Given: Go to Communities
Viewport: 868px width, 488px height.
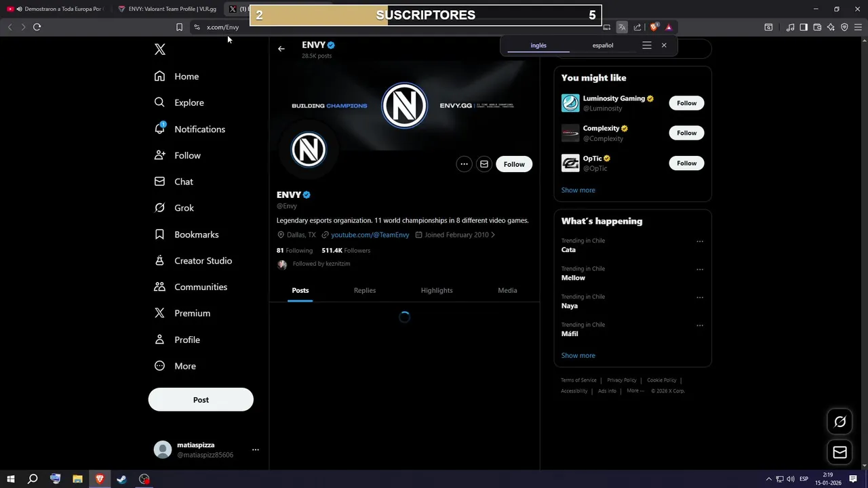Looking at the screenshot, I should 189,287.
